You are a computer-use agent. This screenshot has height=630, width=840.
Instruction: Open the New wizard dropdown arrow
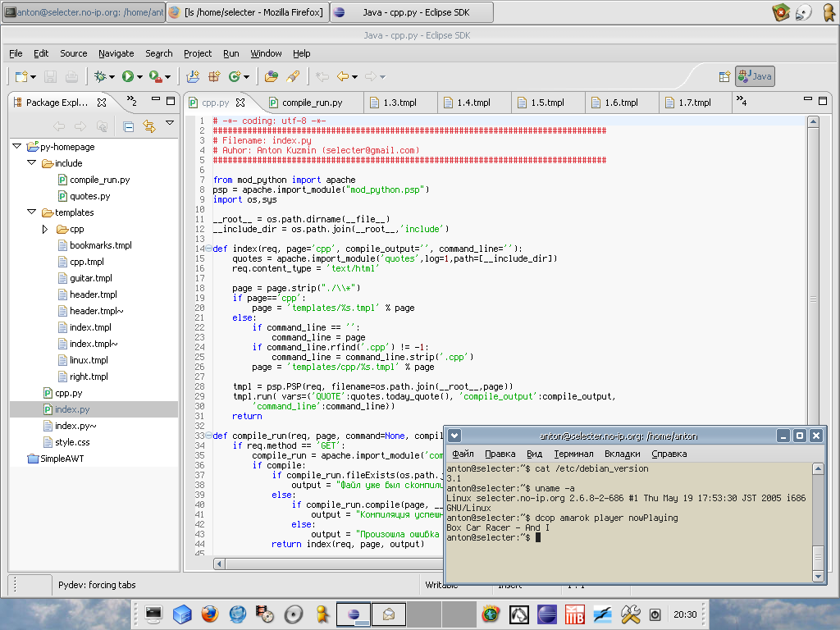(x=33, y=77)
